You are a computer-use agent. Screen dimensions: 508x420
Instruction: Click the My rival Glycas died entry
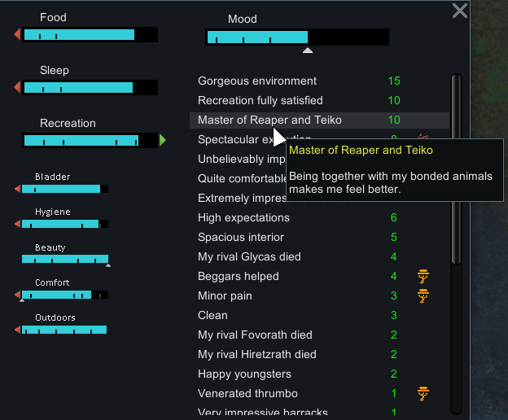coord(249,256)
